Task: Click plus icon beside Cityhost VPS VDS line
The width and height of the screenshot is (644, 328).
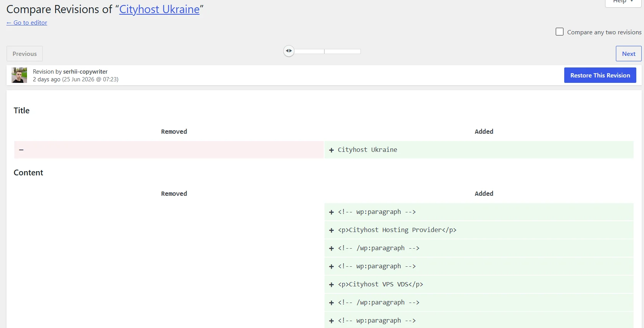Action: (x=331, y=284)
